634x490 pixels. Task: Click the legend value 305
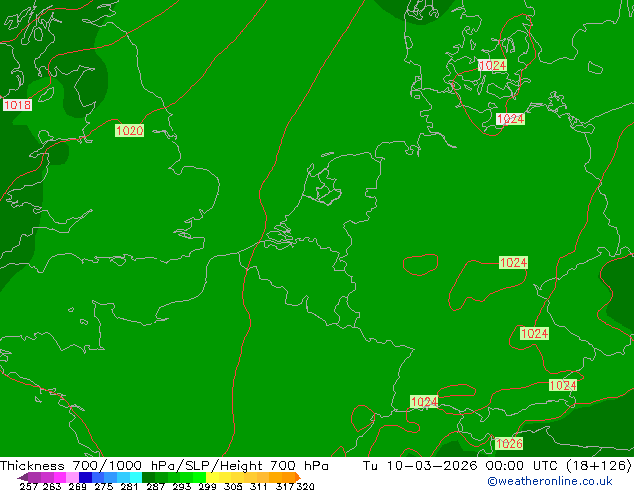pyautogui.click(x=233, y=486)
